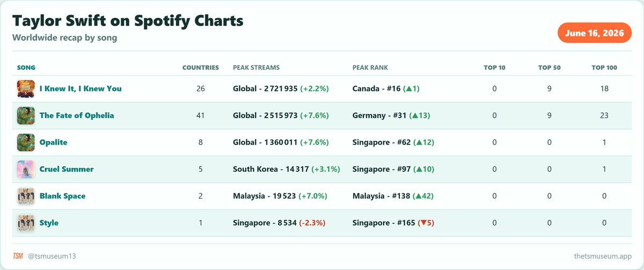This screenshot has width=644, height=270.
Task: Click Global - 2 515 973 peak streams
Action: tap(281, 115)
